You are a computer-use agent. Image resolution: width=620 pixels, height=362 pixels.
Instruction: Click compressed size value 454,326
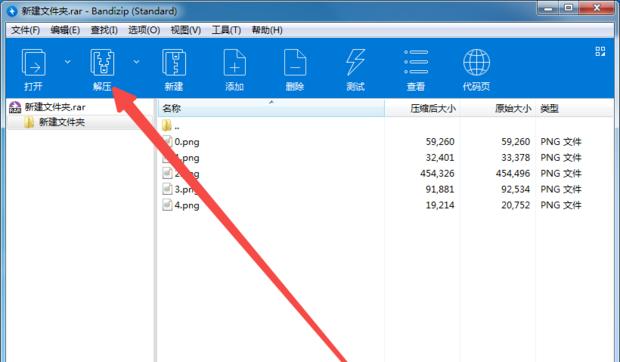pos(437,173)
